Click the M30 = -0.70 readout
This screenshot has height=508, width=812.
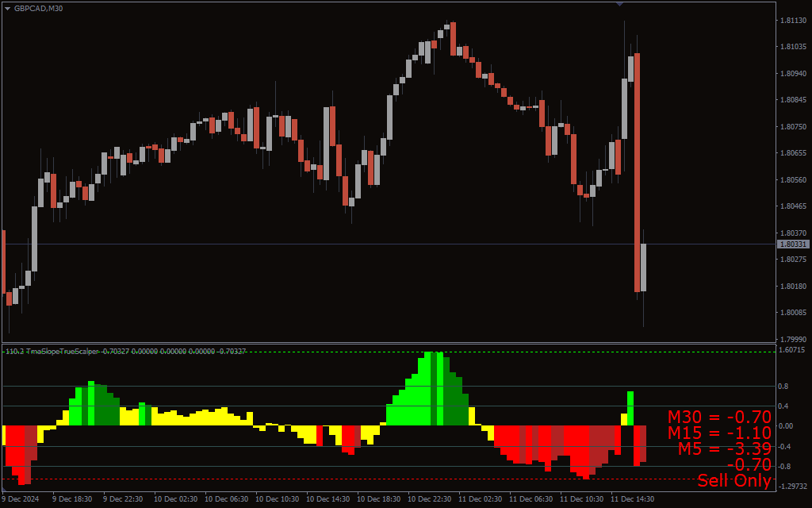(718, 417)
